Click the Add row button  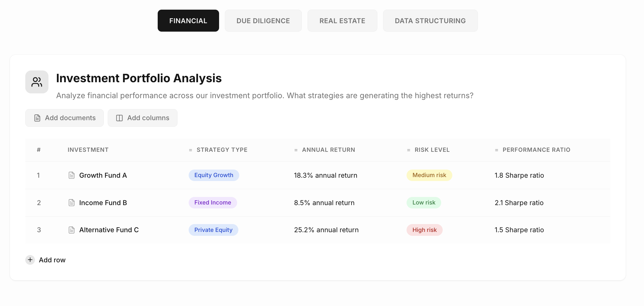point(52,260)
